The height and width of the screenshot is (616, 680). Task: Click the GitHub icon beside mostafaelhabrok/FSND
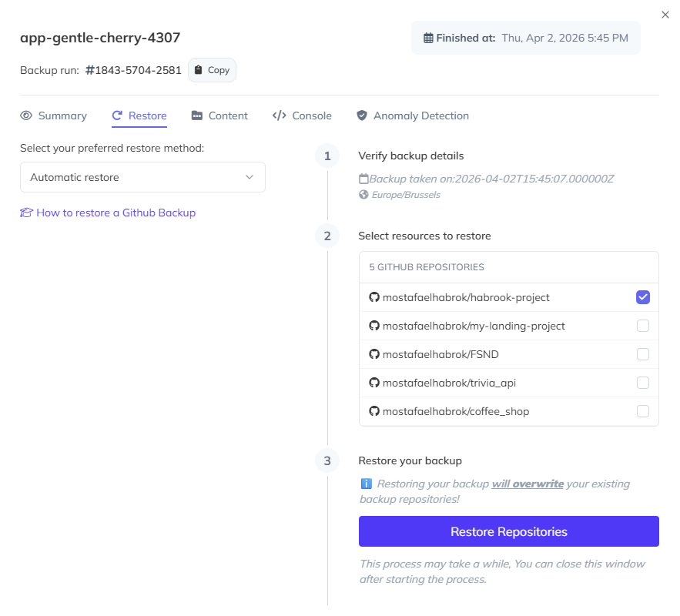point(374,354)
